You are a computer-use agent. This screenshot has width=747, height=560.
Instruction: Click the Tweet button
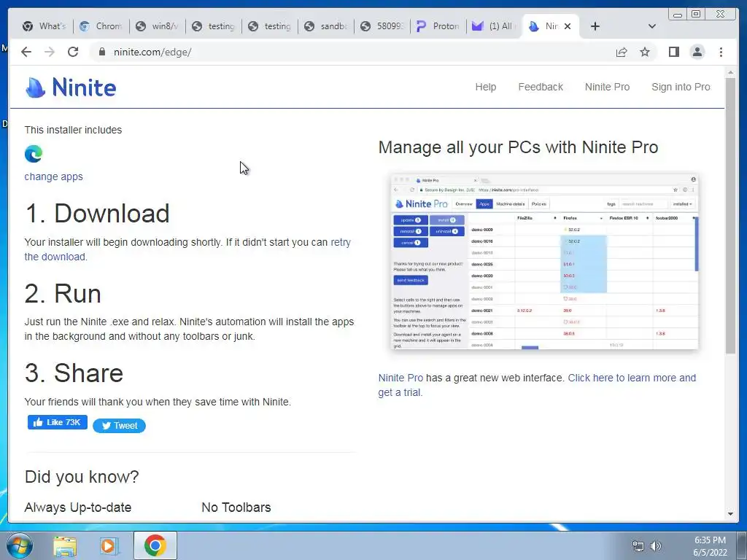pyautogui.click(x=119, y=426)
